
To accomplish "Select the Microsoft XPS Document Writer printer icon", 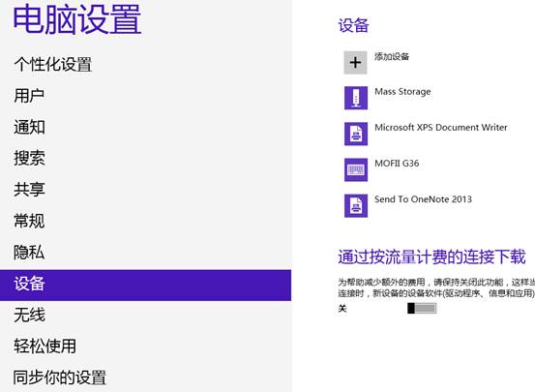I will [355, 134].
